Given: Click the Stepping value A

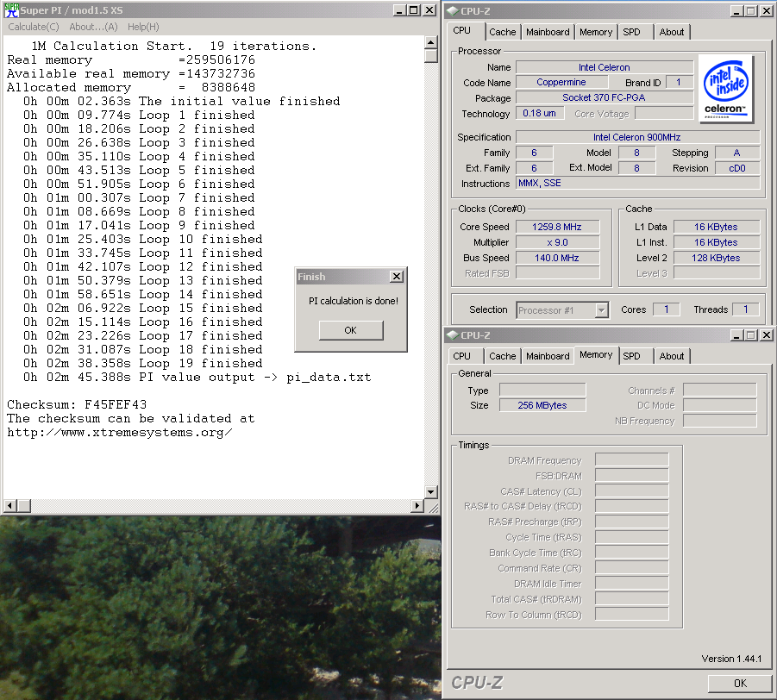Looking at the screenshot, I should click(736, 153).
